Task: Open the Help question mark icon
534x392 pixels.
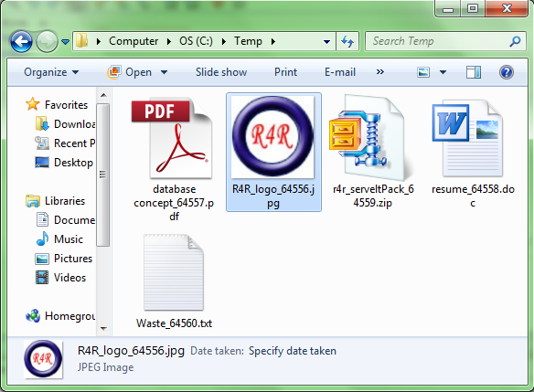Action: [507, 72]
